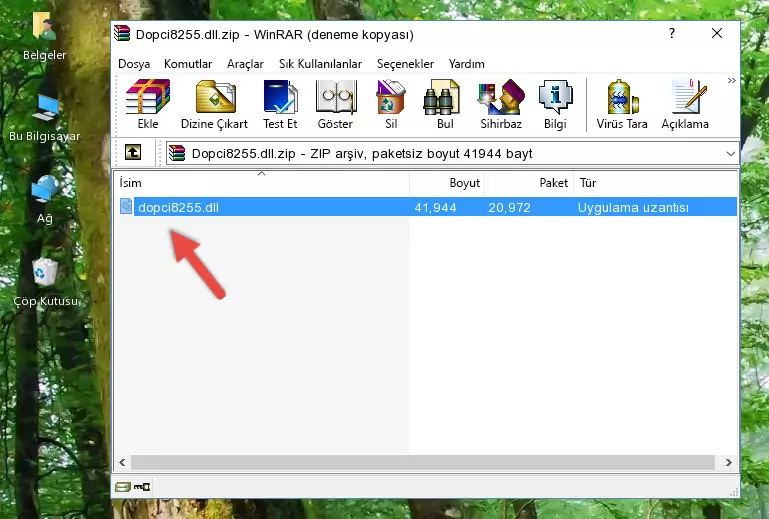Open the Seçenekler menu
The width and height of the screenshot is (769, 519).
405,64
